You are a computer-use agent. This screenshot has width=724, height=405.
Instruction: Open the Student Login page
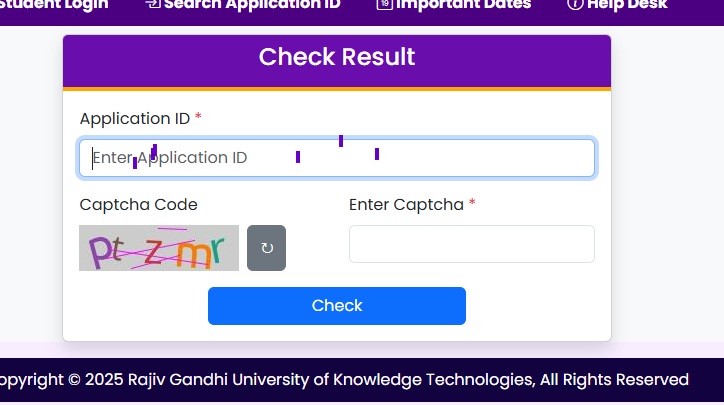click(x=55, y=4)
